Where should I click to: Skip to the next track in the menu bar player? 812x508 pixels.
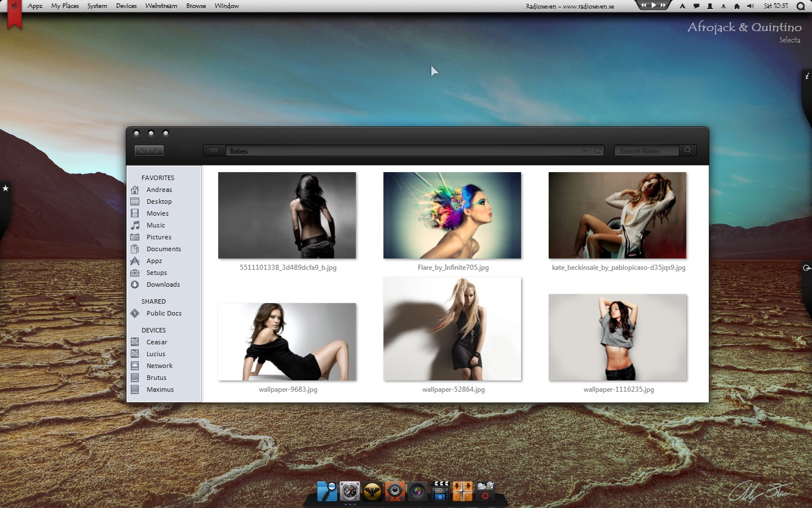pyautogui.click(x=663, y=5)
